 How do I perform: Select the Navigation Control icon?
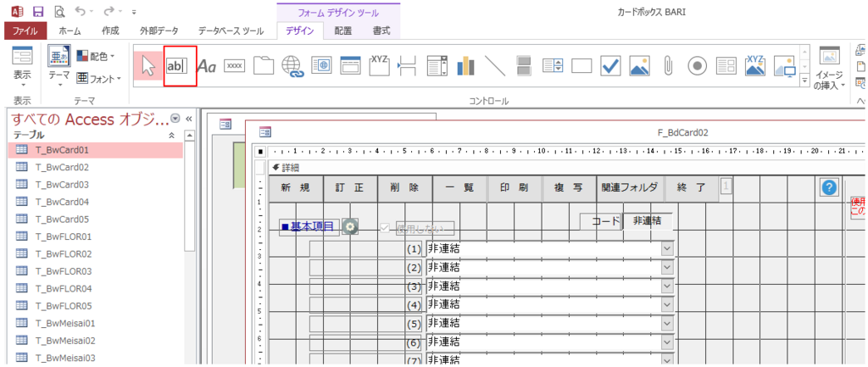coord(350,66)
